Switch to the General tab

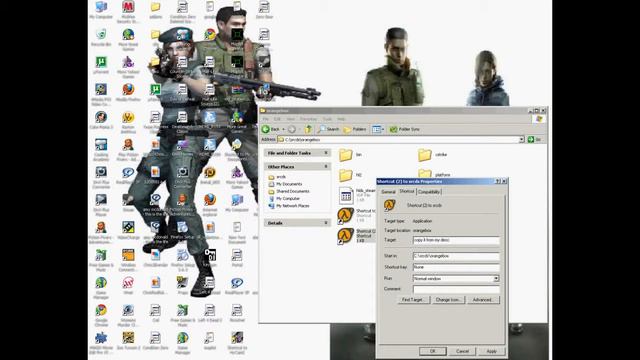(x=388, y=192)
